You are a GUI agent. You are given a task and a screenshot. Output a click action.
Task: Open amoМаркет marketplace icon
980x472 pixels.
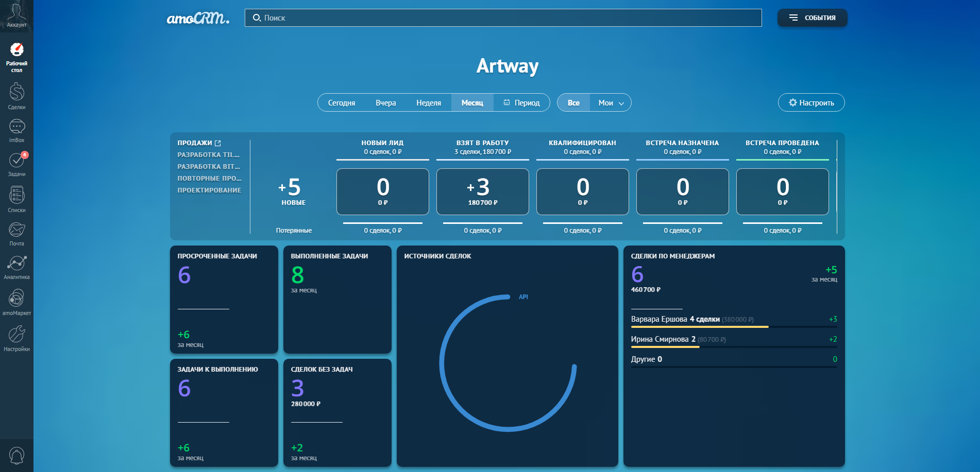pyautogui.click(x=16, y=302)
